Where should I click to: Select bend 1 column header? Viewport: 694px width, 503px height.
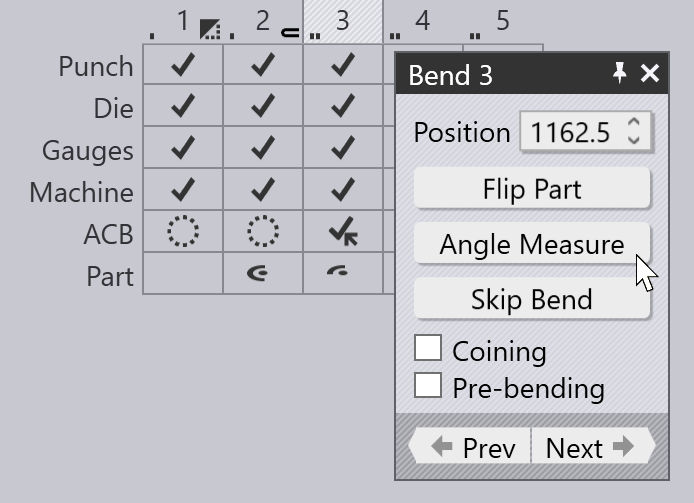pos(183,22)
